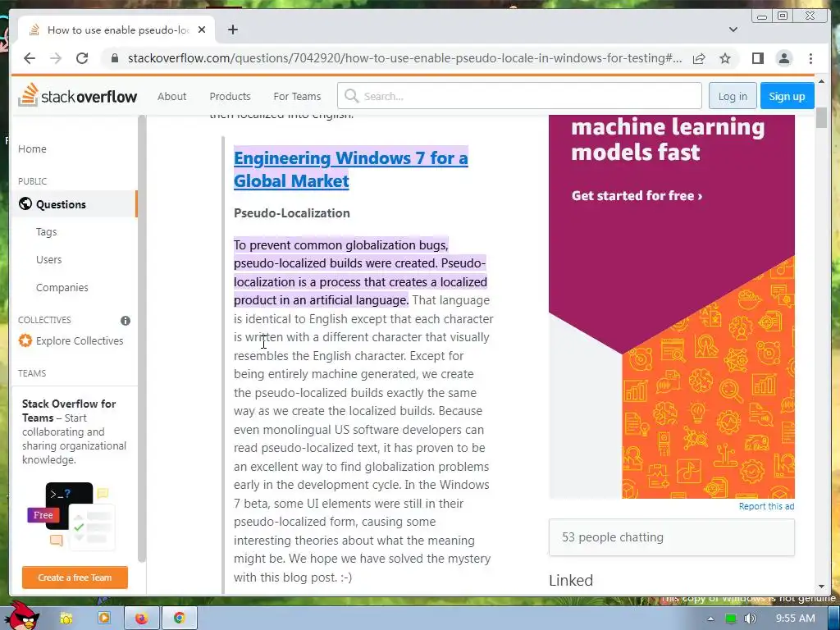The height and width of the screenshot is (630, 840).
Task: Bookmark this page with star icon
Action: [x=725, y=58]
